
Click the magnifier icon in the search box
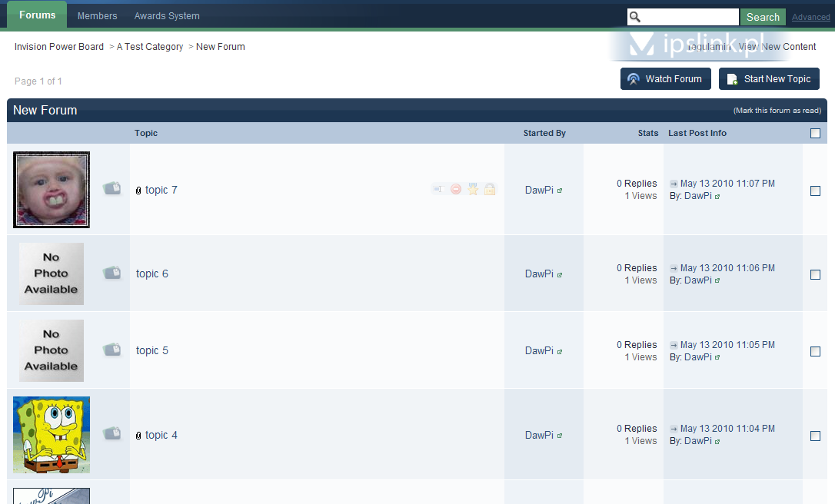tap(635, 17)
